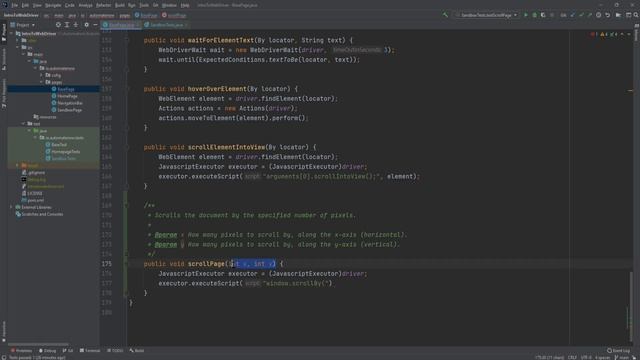The height and width of the screenshot is (360, 640).
Task: Open the Structure tool window stripe button
Action: tap(4, 59)
